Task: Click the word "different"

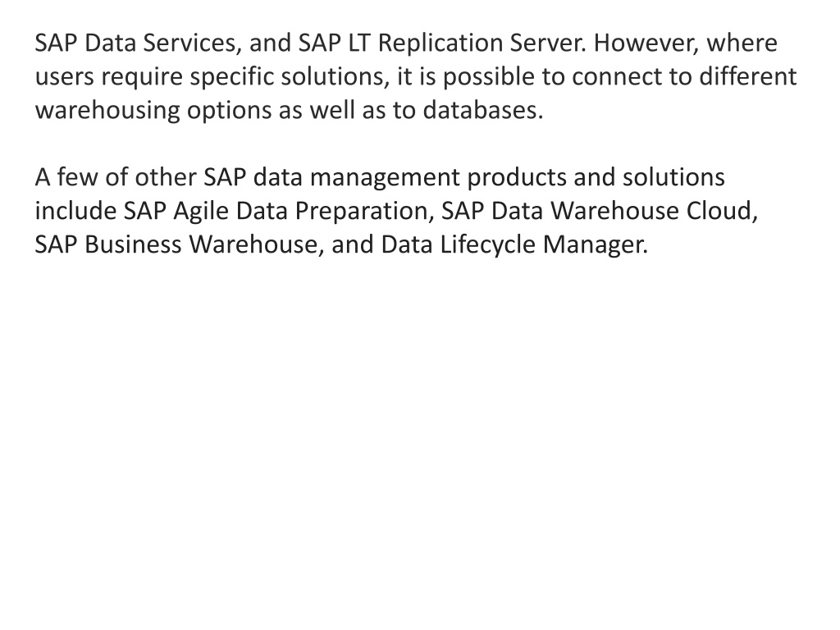Action: point(748,76)
